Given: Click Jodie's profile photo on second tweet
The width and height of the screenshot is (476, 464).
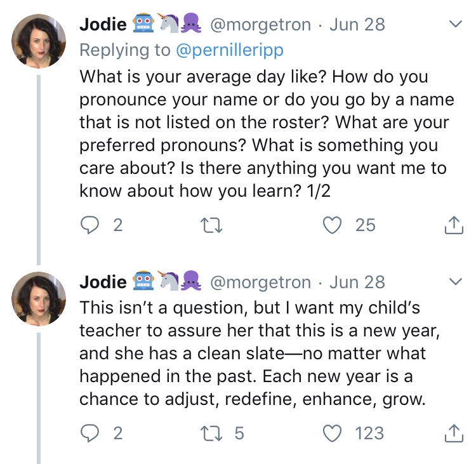Looking at the screenshot, I should 39,297.
